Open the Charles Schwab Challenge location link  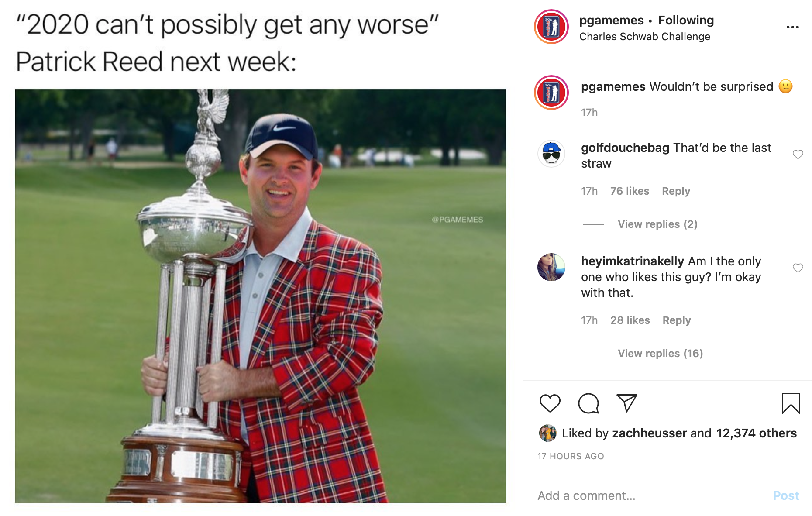pyautogui.click(x=644, y=37)
